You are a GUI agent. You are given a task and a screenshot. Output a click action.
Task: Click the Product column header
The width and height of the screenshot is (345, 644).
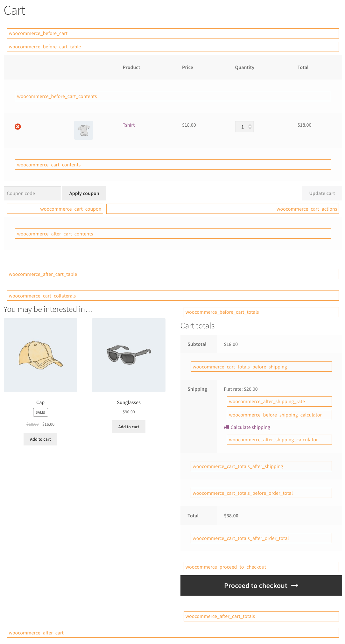(131, 67)
